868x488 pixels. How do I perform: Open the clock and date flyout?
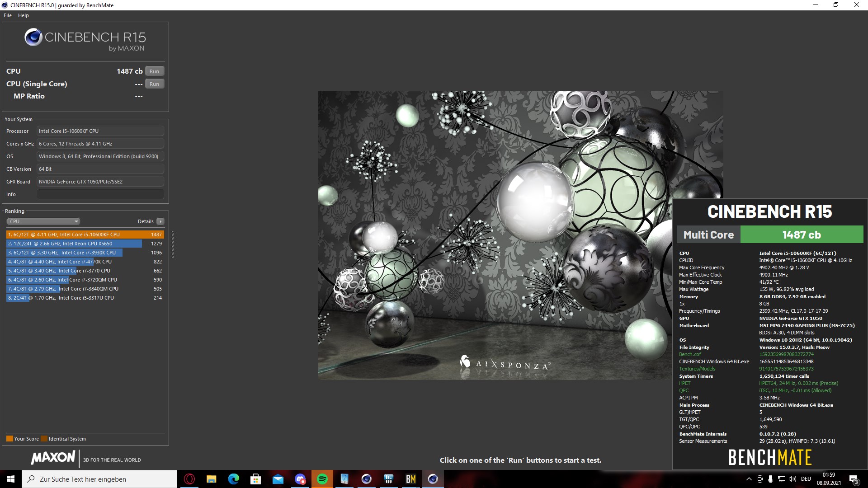pos(829,479)
